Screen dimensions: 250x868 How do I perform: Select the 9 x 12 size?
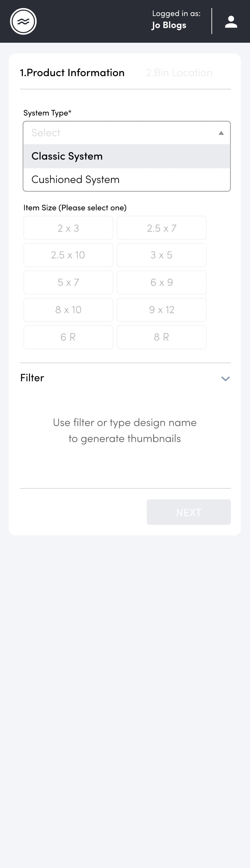click(x=161, y=310)
